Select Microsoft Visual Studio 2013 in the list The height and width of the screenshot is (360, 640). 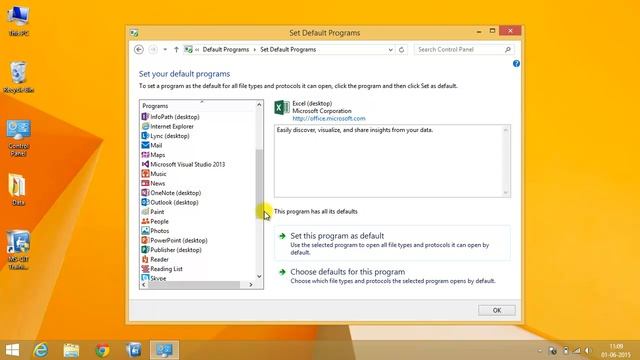[183, 164]
